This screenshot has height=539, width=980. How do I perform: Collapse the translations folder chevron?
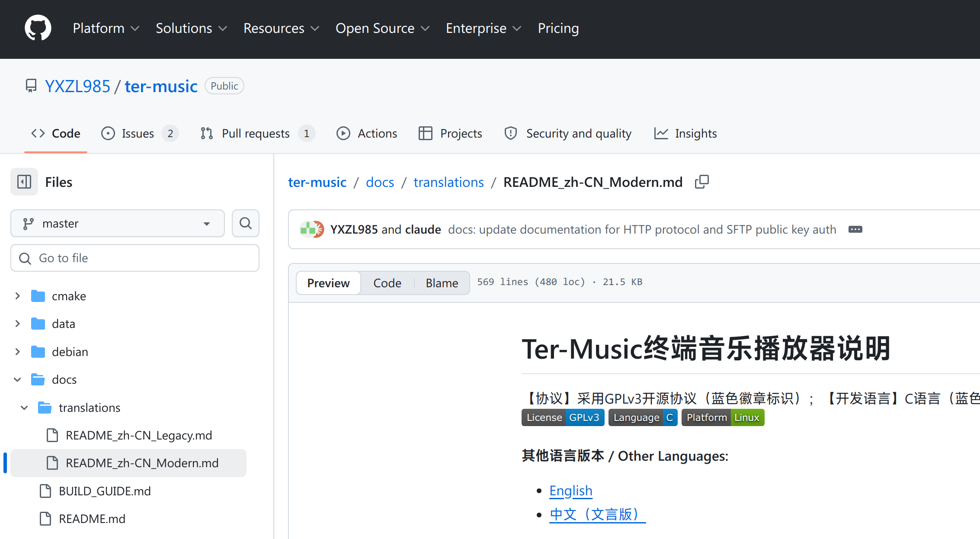24,407
